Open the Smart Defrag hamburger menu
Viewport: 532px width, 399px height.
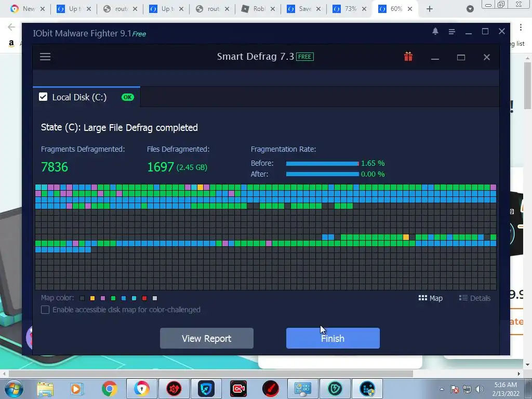coord(45,57)
